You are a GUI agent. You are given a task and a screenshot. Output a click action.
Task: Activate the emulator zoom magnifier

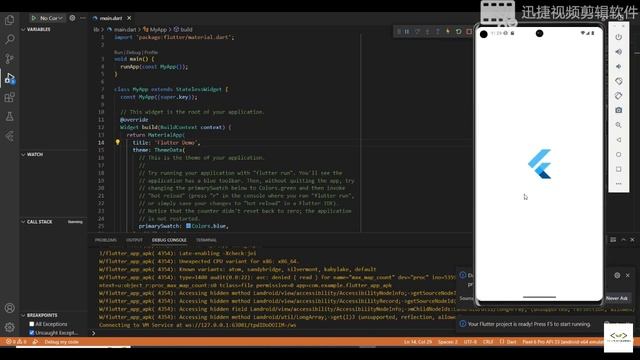coord(619,125)
